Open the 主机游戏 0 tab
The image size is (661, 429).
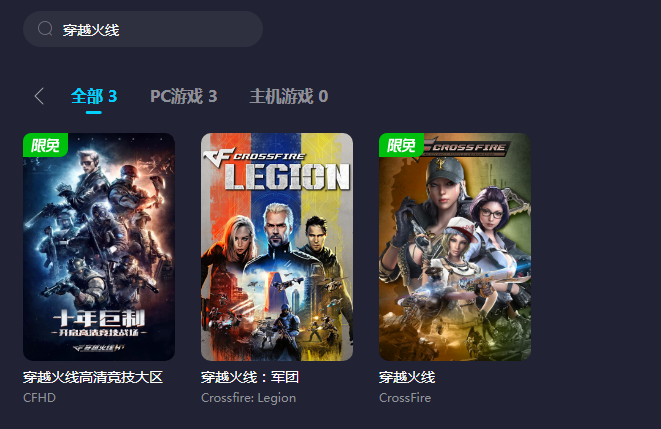(289, 97)
